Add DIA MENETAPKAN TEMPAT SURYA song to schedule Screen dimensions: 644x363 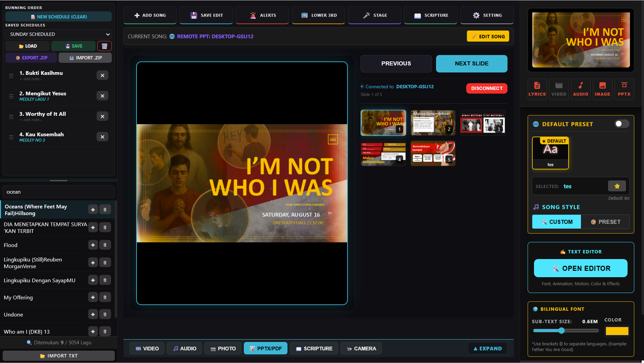[x=93, y=228]
